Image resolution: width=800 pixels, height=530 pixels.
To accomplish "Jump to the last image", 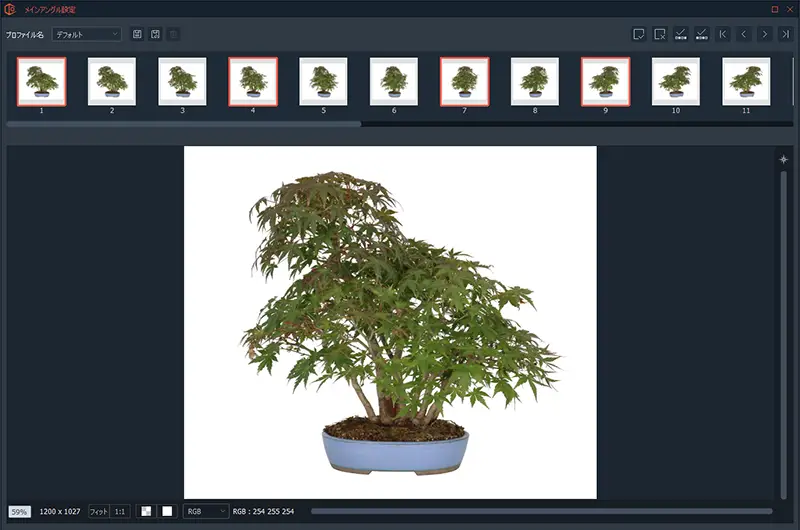I will coord(786,34).
